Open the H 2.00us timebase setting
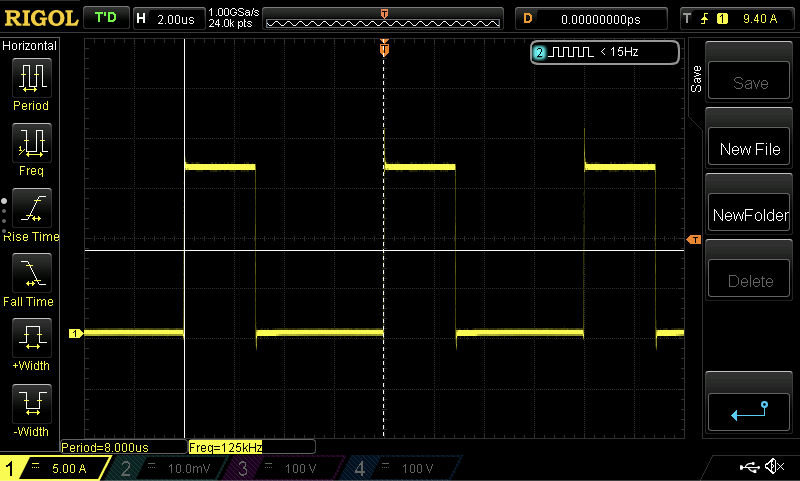Image resolution: width=800 pixels, height=481 pixels. pos(167,18)
